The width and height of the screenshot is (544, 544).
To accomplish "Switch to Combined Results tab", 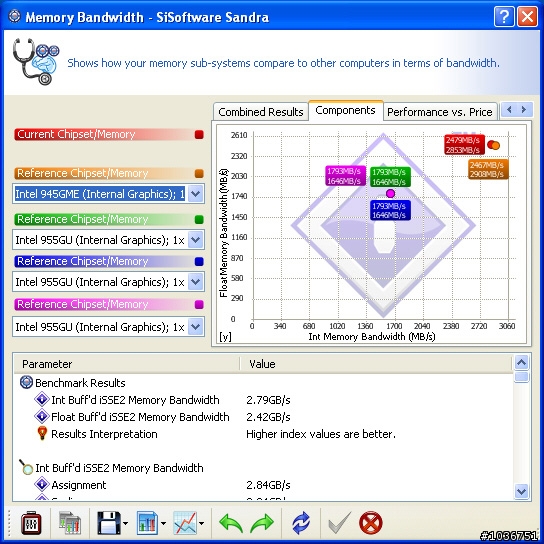I will (261, 112).
